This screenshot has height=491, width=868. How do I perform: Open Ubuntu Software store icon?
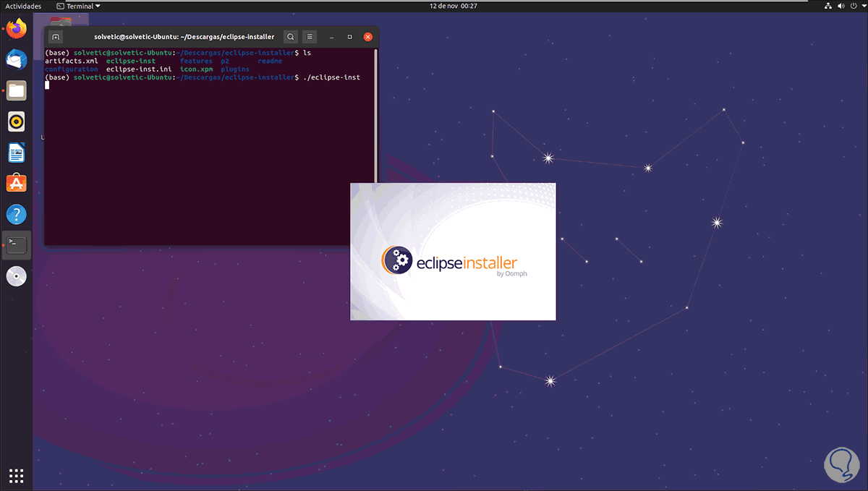tap(16, 184)
